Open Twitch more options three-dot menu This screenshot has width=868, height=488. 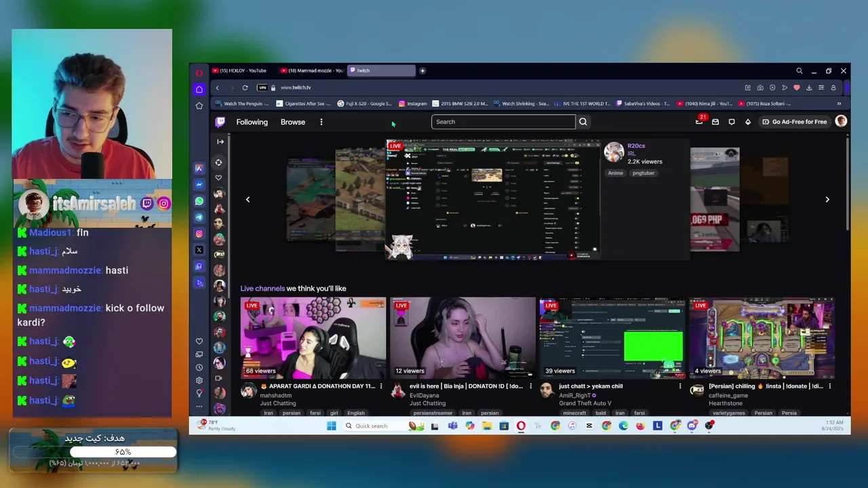click(321, 122)
